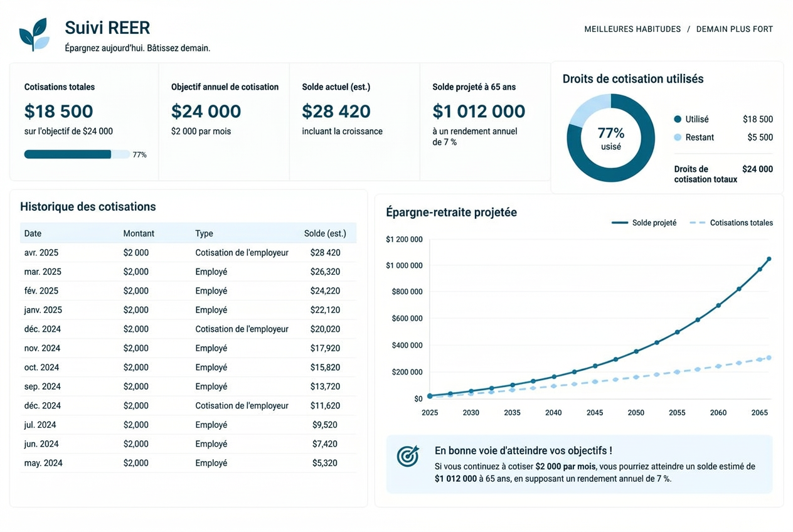Select the "Solde (est.)" column header
The width and height of the screenshot is (793, 532).
325,233
